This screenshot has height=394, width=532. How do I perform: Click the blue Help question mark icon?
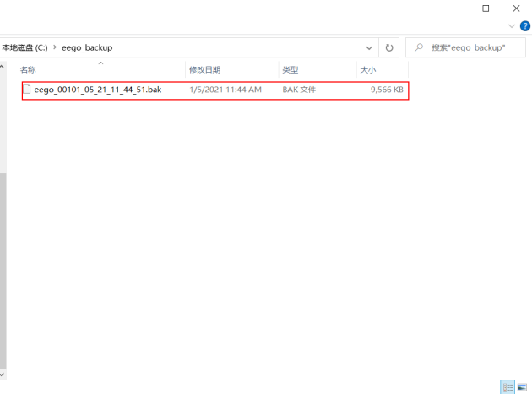[525, 26]
